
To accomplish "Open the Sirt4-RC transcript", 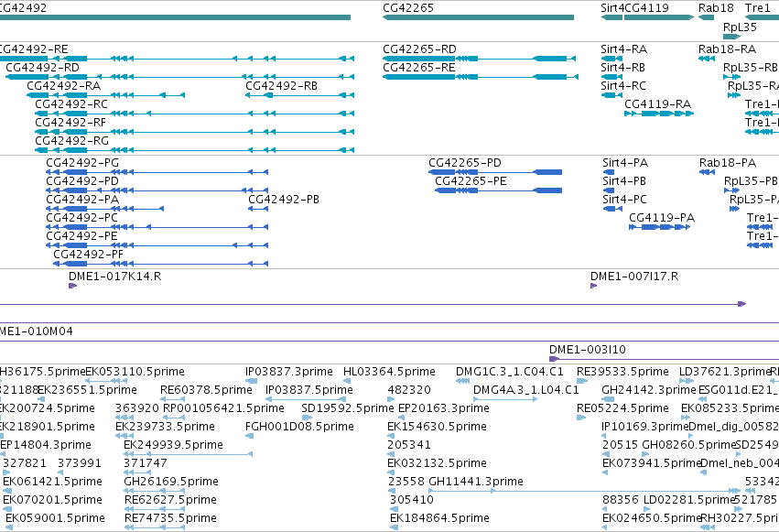I will [611, 95].
